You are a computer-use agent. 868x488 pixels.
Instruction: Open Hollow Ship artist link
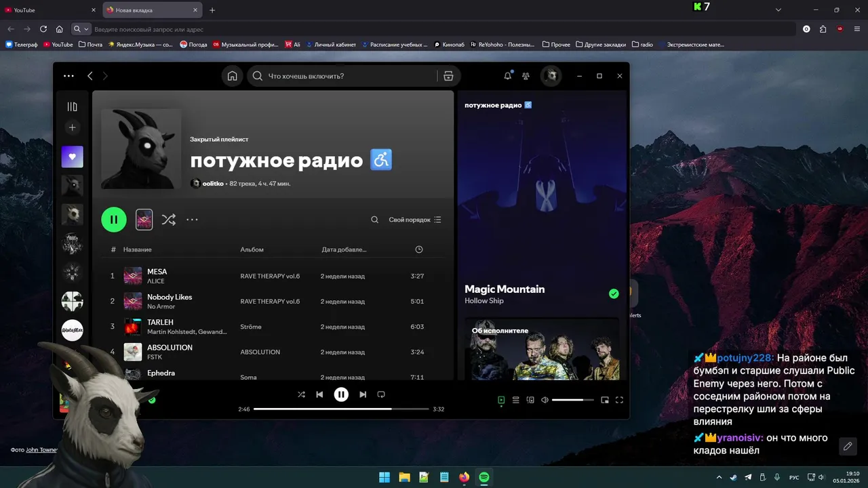pyautogui.click(x=484, y=301)
